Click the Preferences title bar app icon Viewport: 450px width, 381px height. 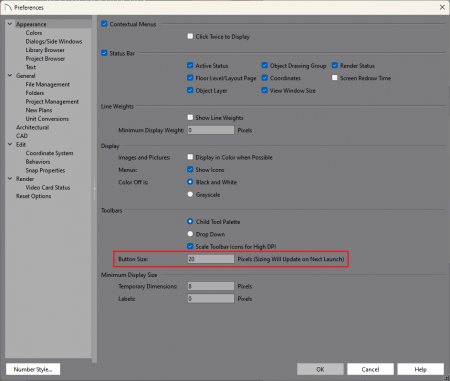click(8, 7)
